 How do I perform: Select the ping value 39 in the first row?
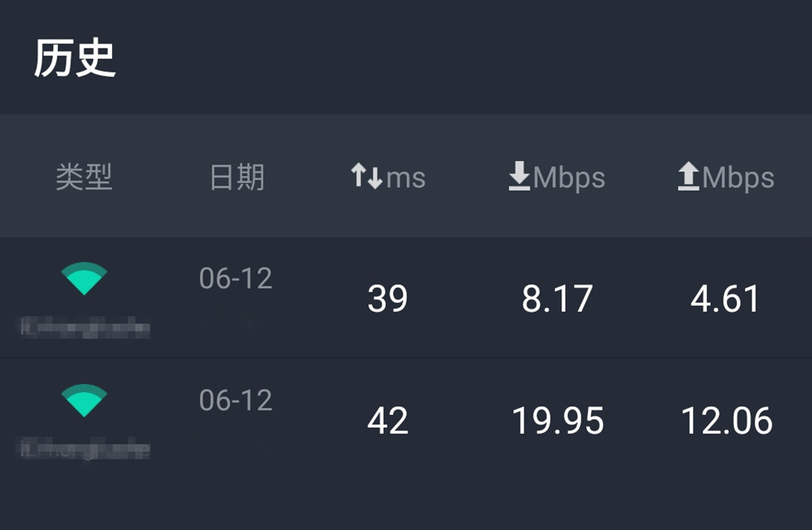(387, 298)
